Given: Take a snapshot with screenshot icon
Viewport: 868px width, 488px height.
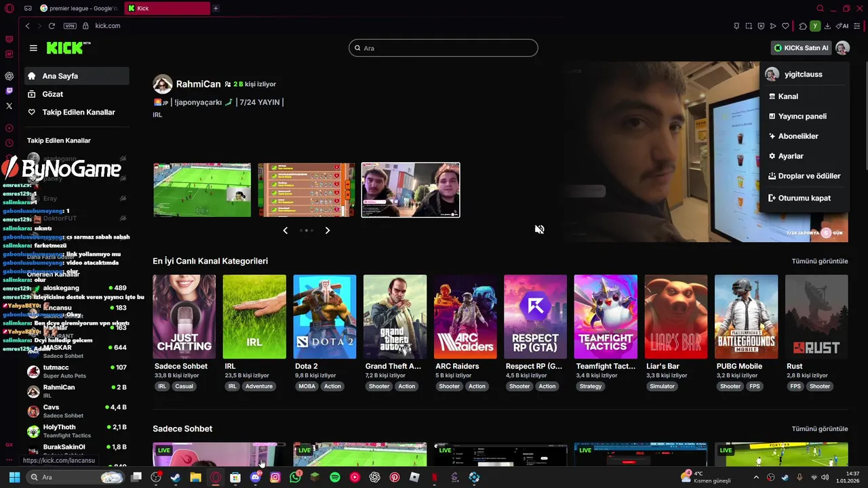Looking at the screenshot, I should [x=749, y=26].
